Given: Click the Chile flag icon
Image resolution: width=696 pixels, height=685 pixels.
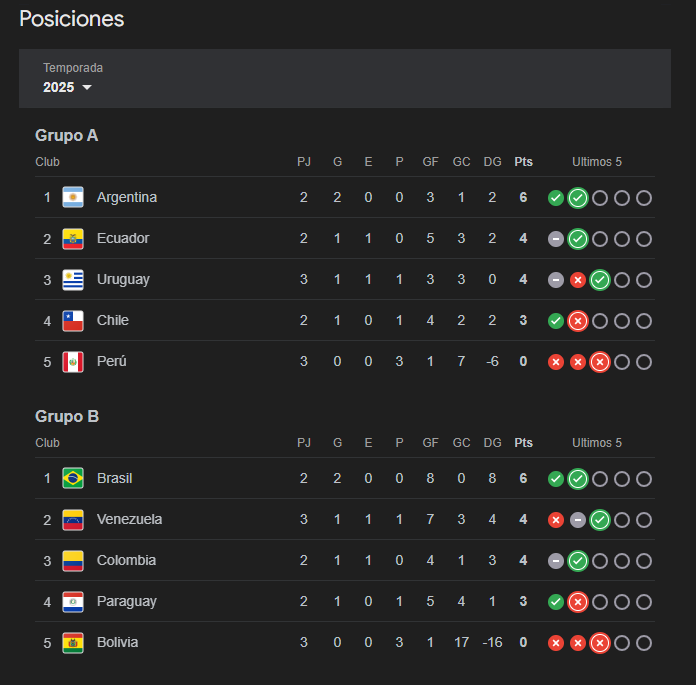Looking at the screenshot, I should [73, 321].
